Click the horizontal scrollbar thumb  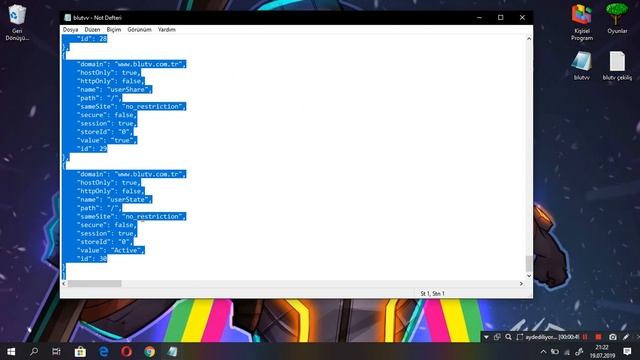tap(94, 284)
